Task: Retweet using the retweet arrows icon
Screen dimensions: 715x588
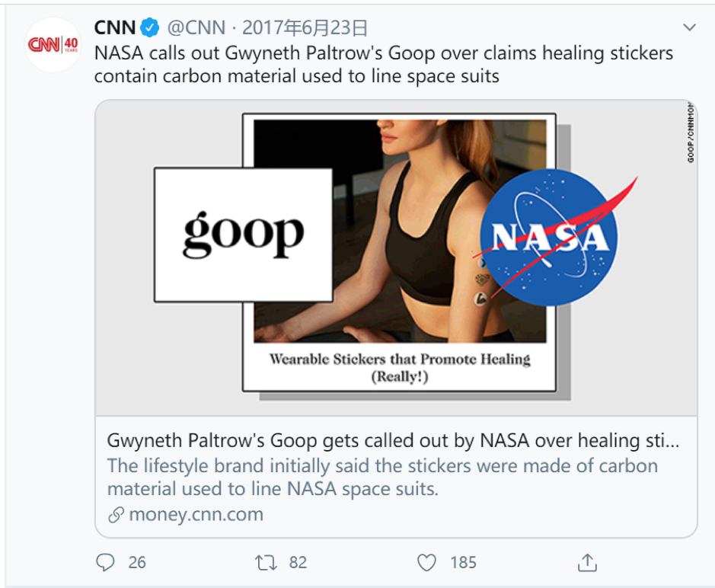Action: click(x=266, y=563)
